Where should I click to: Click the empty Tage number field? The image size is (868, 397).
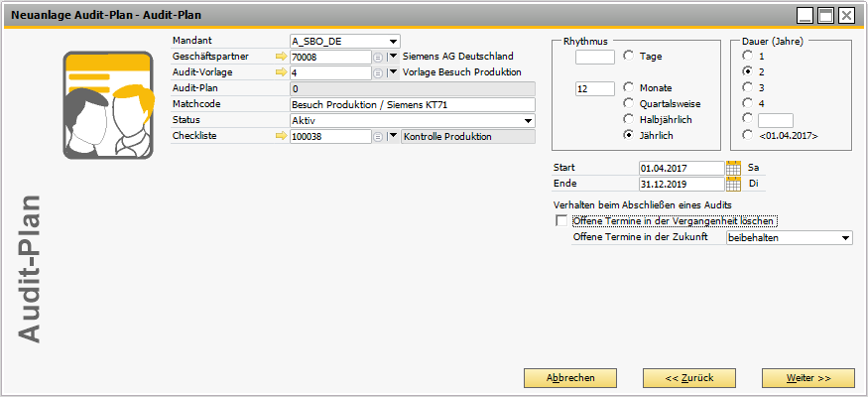[595, 57]
